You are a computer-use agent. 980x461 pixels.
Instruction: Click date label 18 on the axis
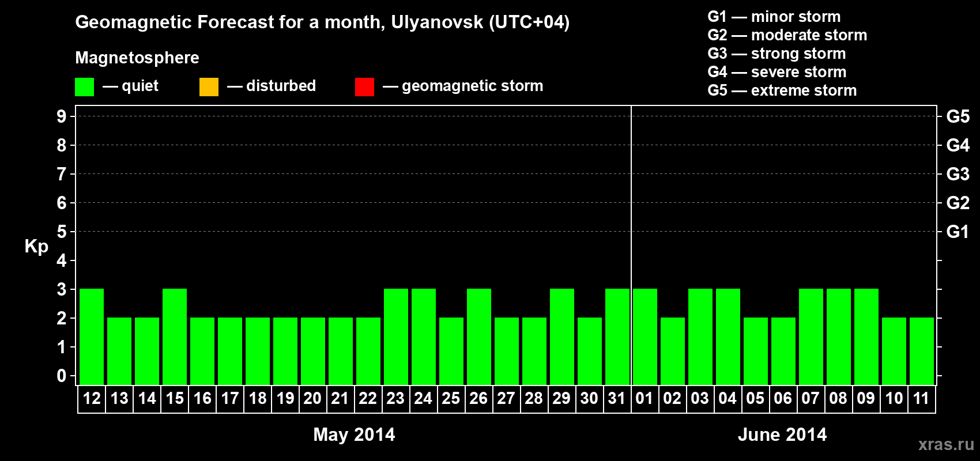[258, 398]
